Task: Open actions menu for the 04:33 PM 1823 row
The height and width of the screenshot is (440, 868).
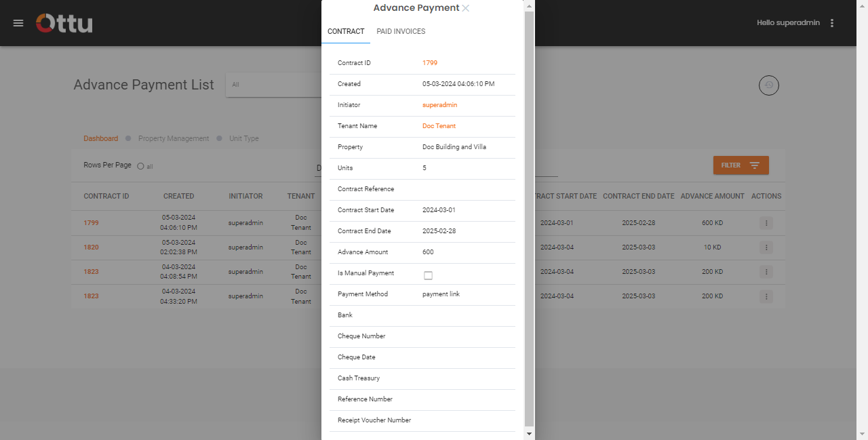Action: 766,296
